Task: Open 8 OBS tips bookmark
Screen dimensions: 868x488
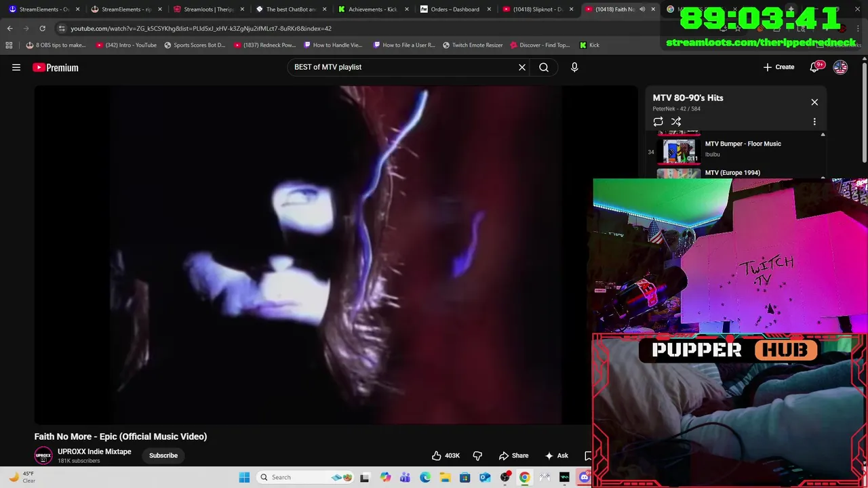Action: (56, 45)
